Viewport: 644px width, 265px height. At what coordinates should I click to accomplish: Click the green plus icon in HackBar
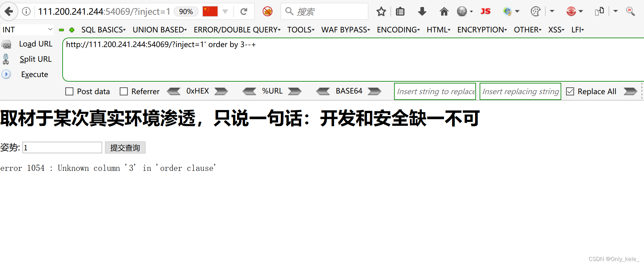pos(72,30)
